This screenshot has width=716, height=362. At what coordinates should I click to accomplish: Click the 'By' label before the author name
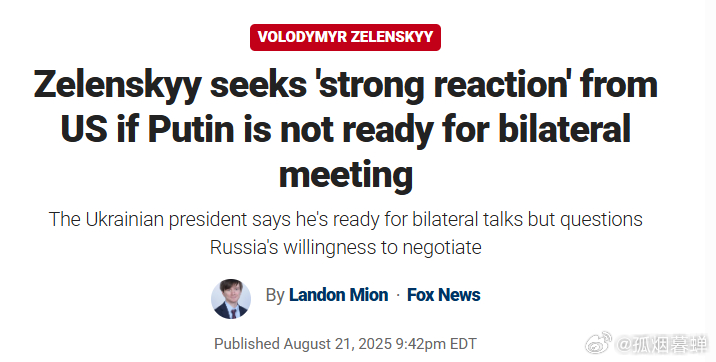275,295
